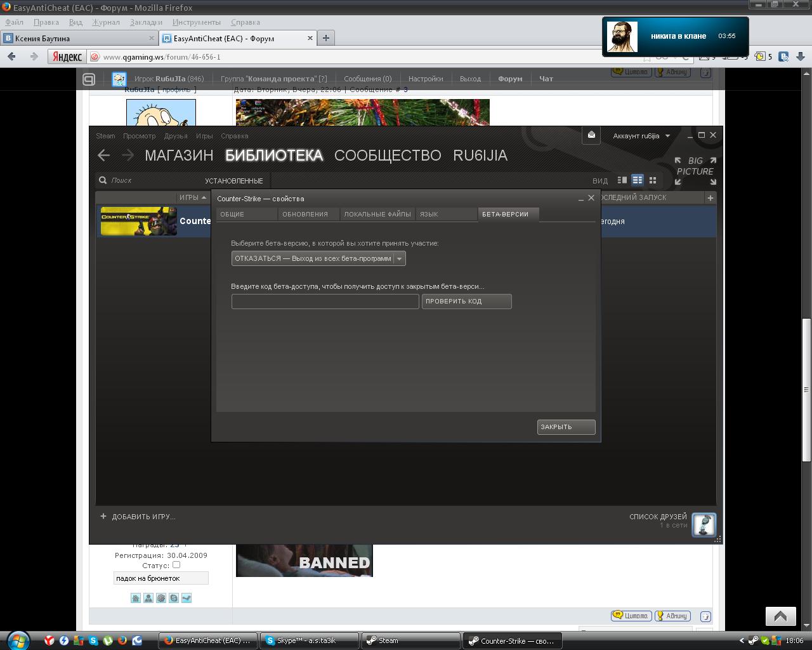
Task: Switch Steam library to detail view
Action: pos(622,180)
